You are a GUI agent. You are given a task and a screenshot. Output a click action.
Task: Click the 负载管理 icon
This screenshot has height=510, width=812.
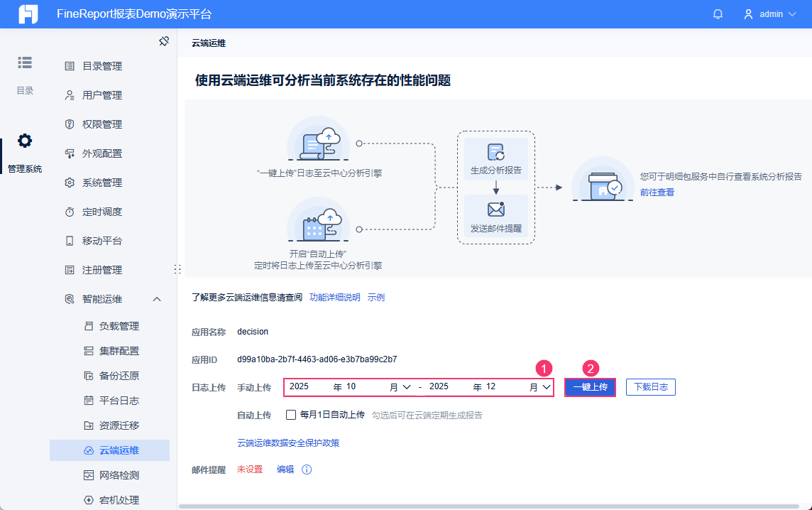tap(89, 326)
